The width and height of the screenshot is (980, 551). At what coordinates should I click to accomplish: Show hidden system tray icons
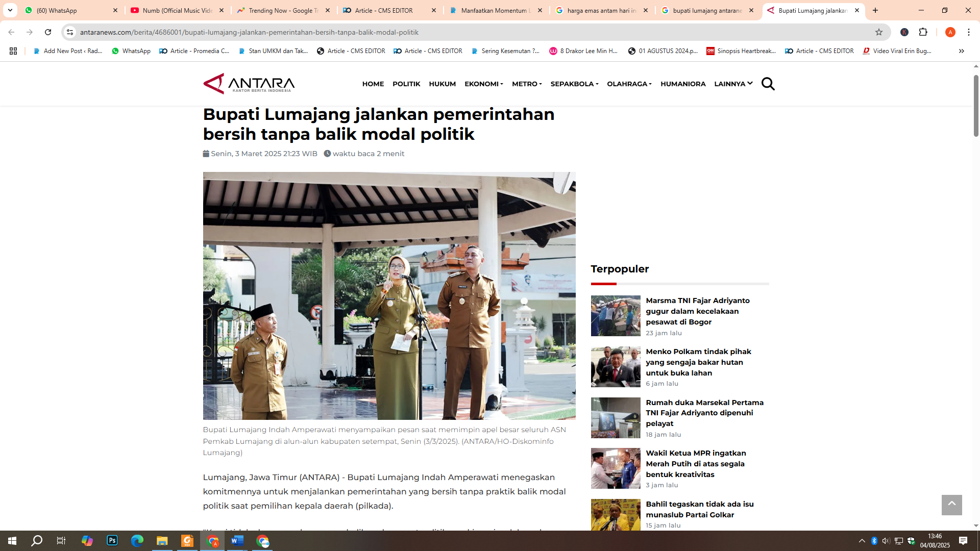pyautogui.click(x=862, y=541)
